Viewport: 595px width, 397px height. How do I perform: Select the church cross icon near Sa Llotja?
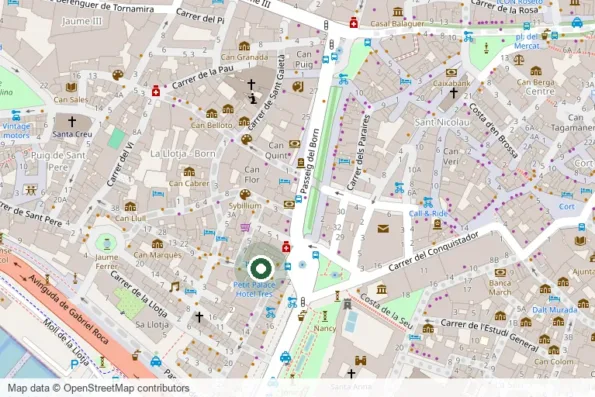(x=199, y=317)
